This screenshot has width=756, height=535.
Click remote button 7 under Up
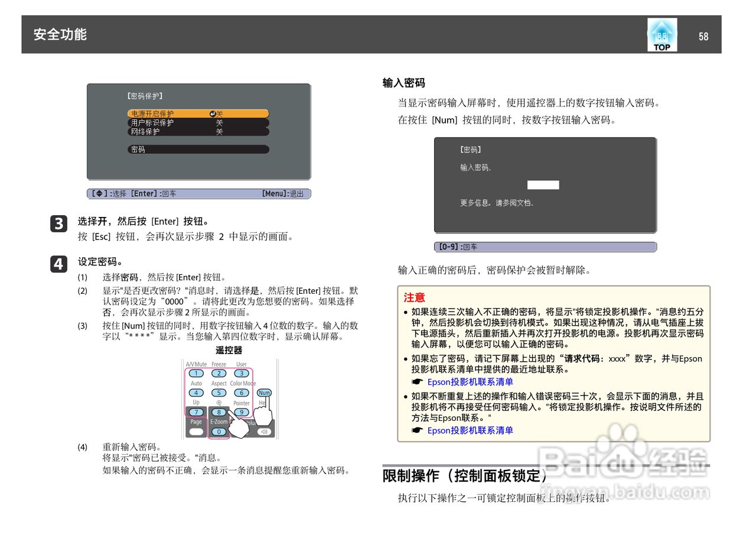click(196, 412)
